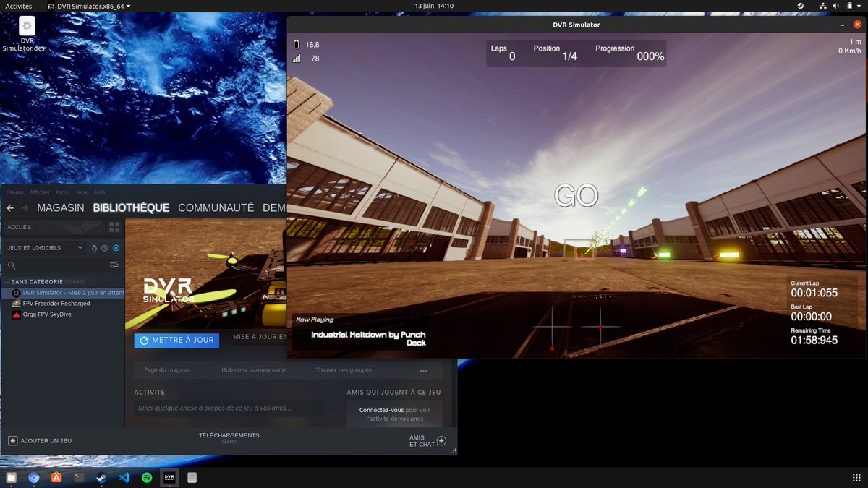This screenshot has height=488, width=868.
Task: Open TÉLÉCHARGEMENTS Gérer section
Action: pyautogui.click(x=229, y=438)
